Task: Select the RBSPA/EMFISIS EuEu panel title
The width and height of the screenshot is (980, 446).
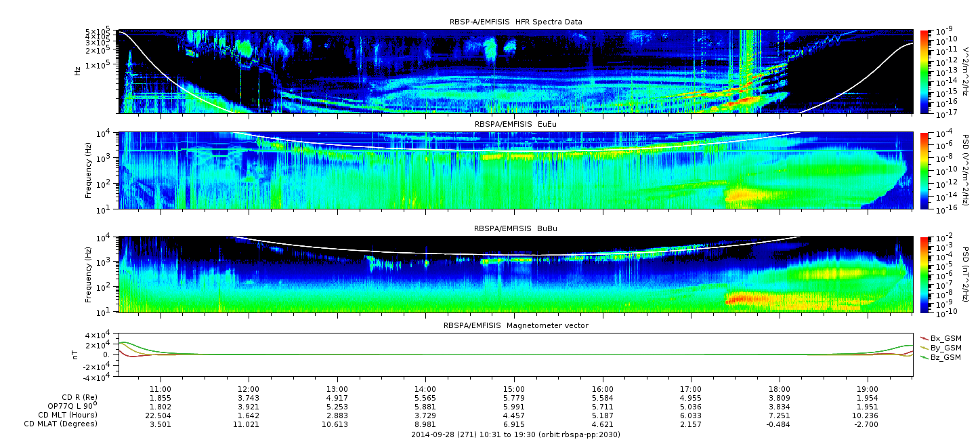Action: (515, 125)
